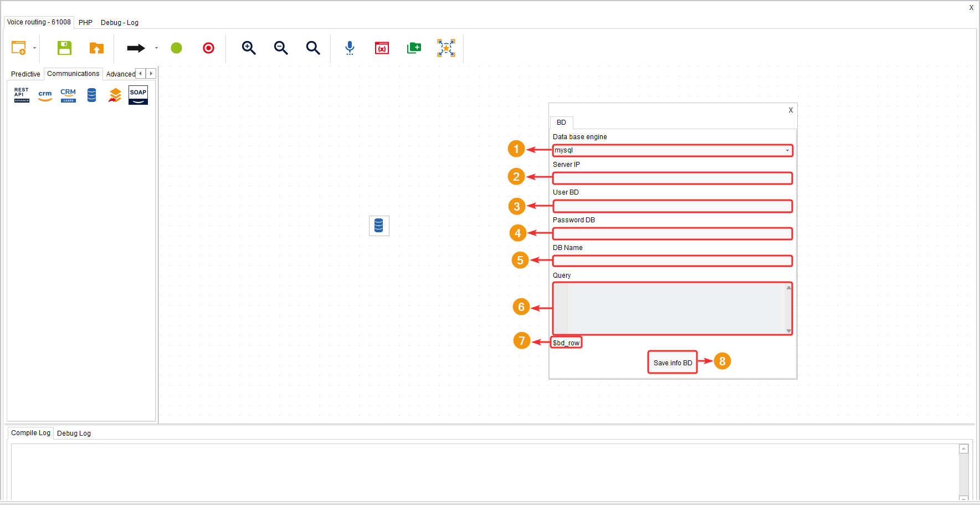
Task: Select the Advanced palette tab
Action: [120, 74]
